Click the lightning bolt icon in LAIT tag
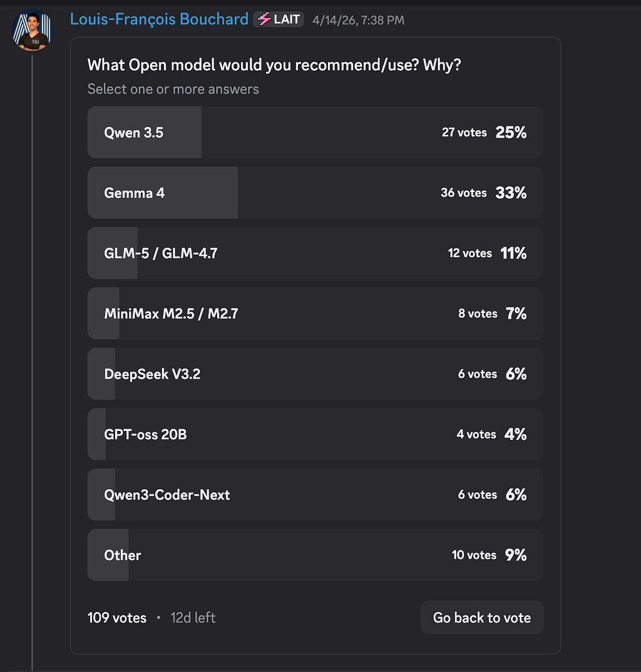This screenshot has width=641, height=672. [x=264, y=19]
